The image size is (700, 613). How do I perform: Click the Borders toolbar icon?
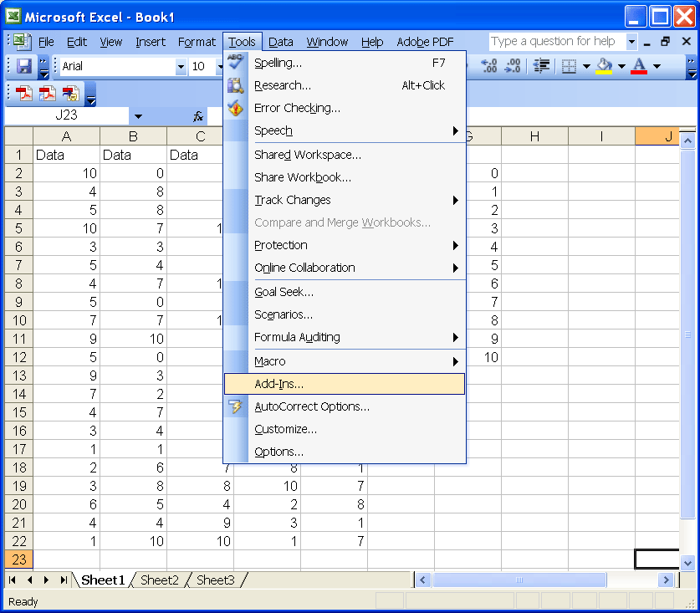[x=569, y=66]
